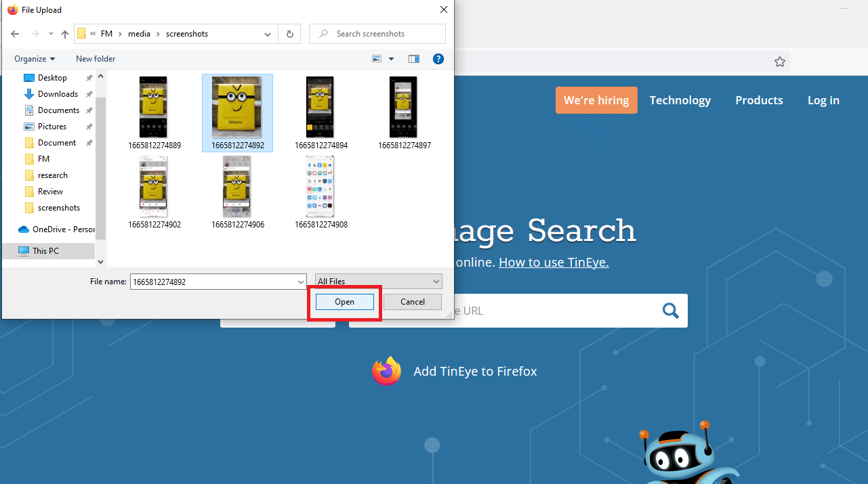Viewport: 868px width, 484px height.
Task: Open the All Files type dropdown
Action: (378, 282)
